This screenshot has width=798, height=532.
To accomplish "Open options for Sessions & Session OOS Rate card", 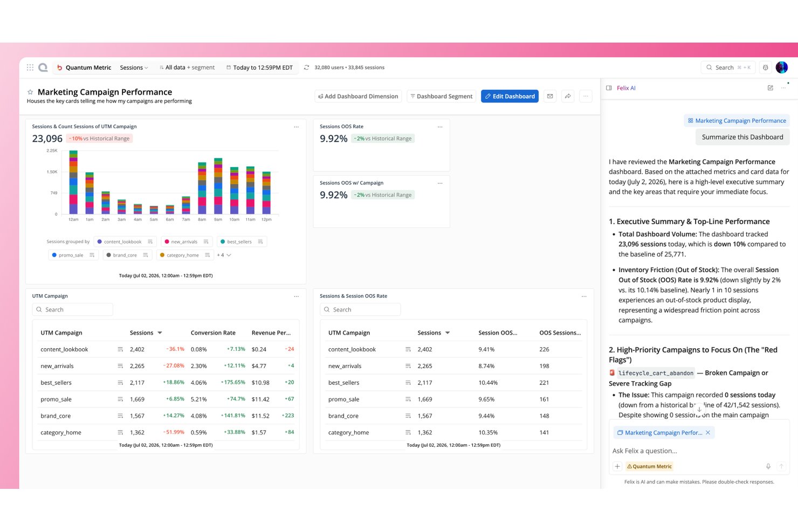I will tap(584, 296).
